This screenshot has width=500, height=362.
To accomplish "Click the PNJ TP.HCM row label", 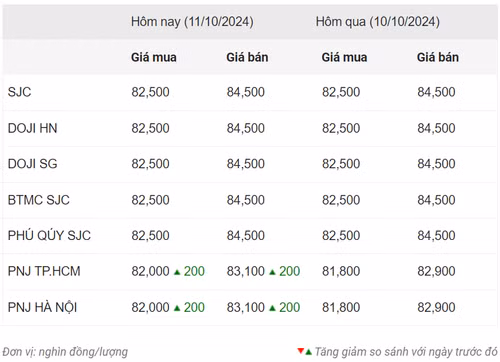I will pyautogui.click(x=44, y=271).
